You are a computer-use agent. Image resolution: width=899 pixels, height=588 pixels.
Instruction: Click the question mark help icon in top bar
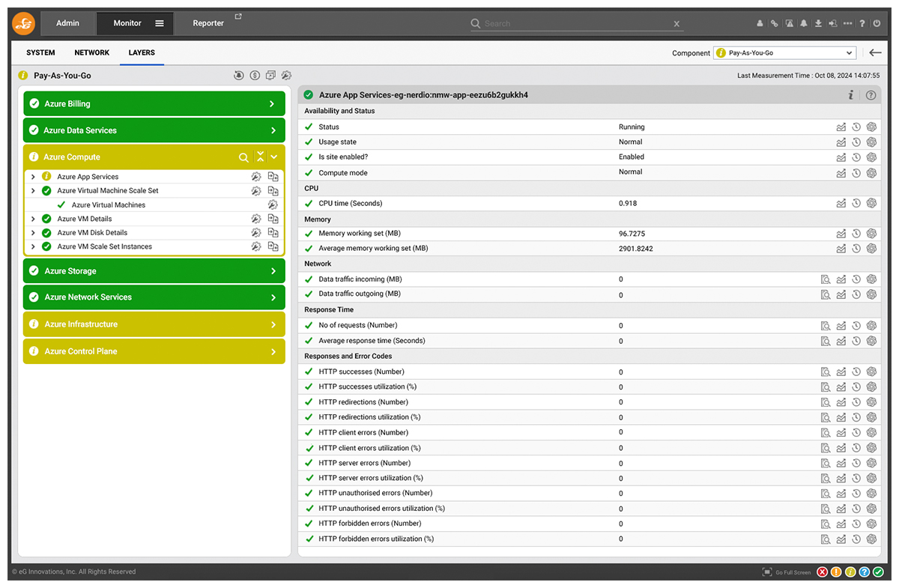862,23
